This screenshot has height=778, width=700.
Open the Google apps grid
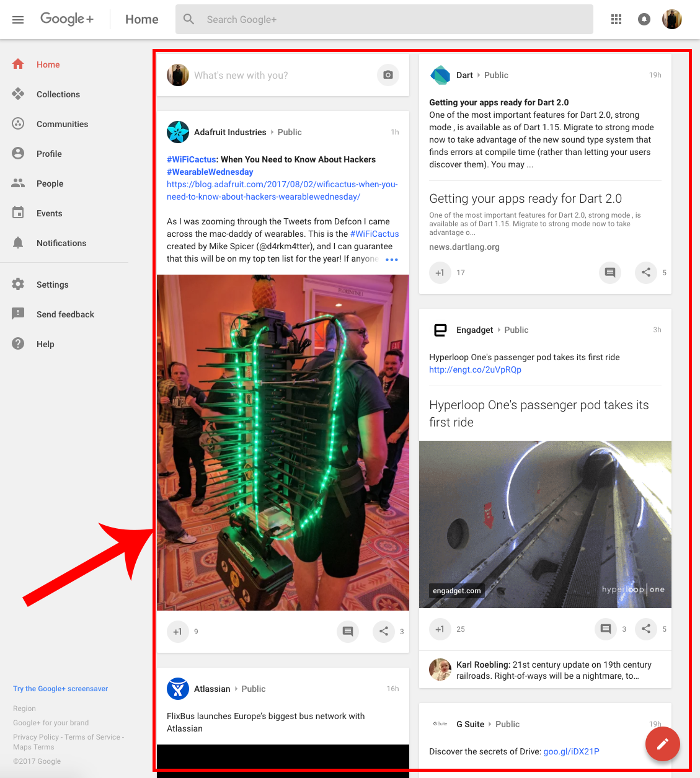616,19
